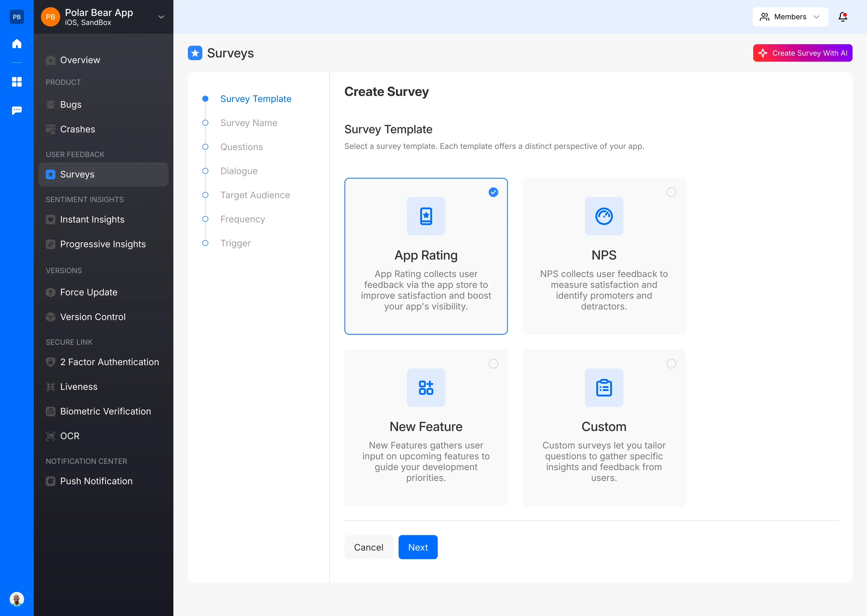Image resolution: width=867 pixels, height=616 pixels.
Task: Click the NPS gauge icon
Action: (x=604, y=216)
